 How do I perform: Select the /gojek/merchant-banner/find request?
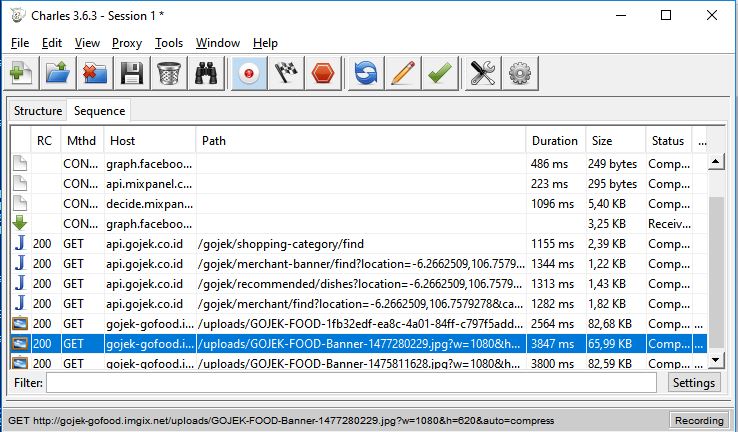point(358,264)
